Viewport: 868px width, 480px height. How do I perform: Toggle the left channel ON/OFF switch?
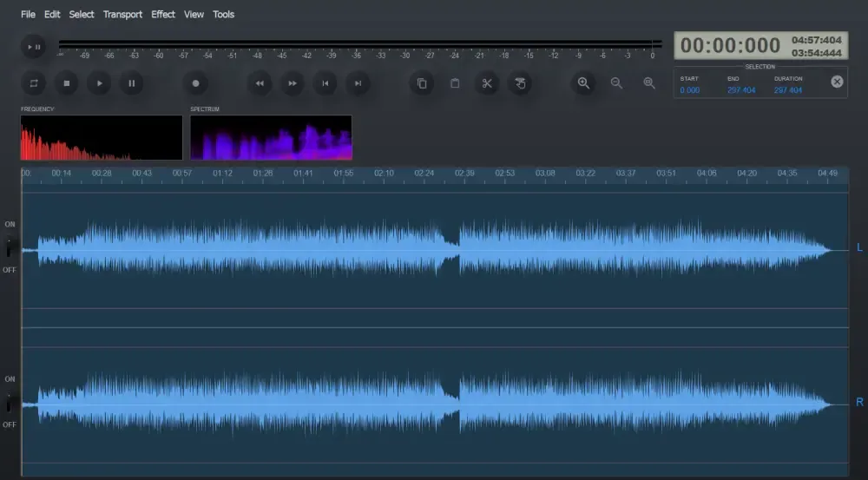(10, 247)
